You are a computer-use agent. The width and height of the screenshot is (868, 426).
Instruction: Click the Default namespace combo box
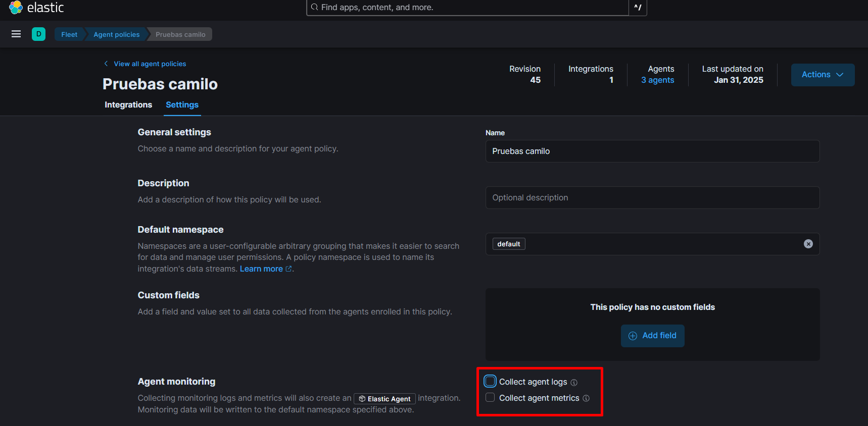(652, 244)
